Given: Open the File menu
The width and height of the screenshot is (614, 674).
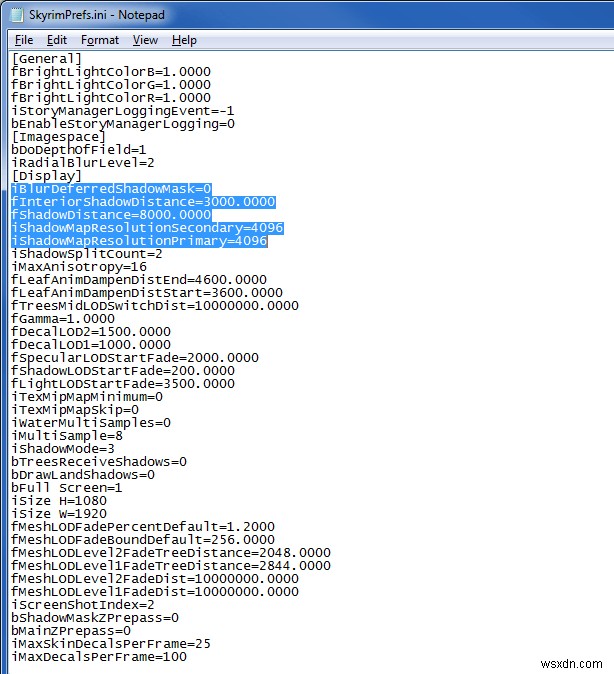Looking at the screenshot, I should (x=24, y=40).
